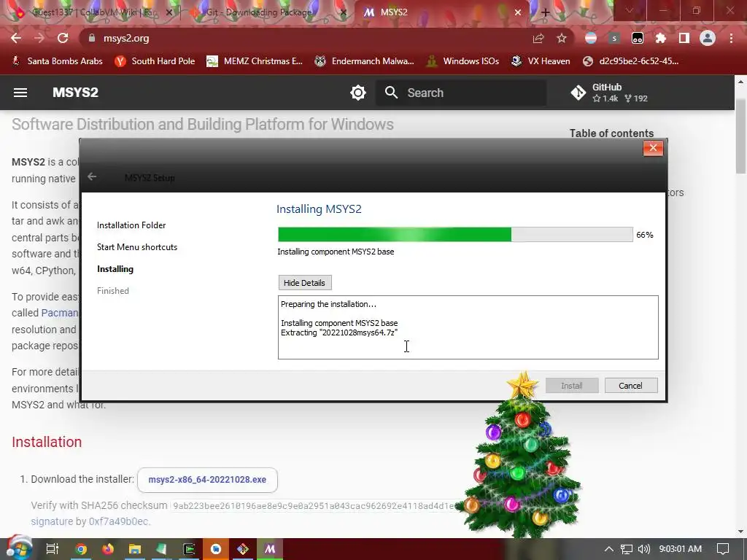
Task: Open the MSYS2 site hamburger menu
Action: (20, 93)
